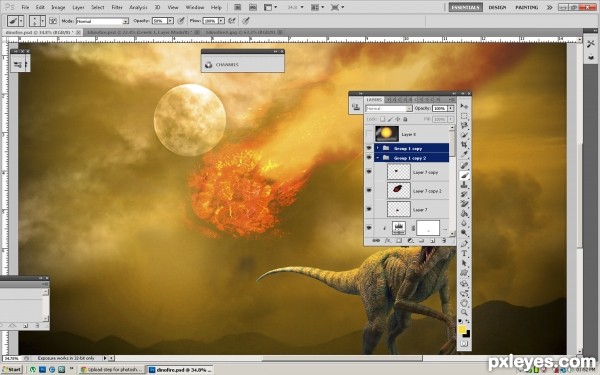Select the Dodge tool
The width and height of the screenshot is (600, 375).
coord(464,233)
